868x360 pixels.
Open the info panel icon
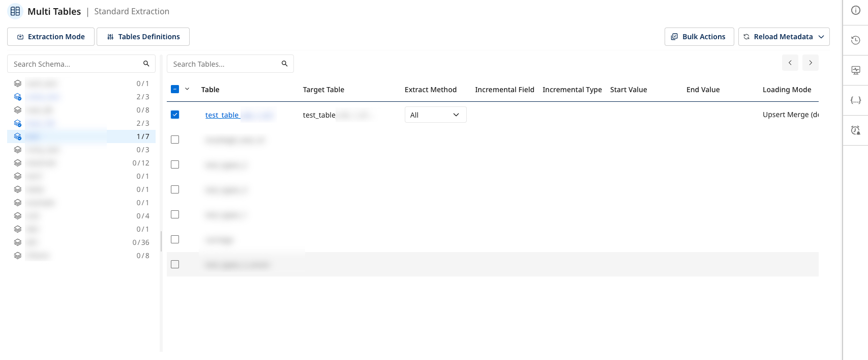856,11
